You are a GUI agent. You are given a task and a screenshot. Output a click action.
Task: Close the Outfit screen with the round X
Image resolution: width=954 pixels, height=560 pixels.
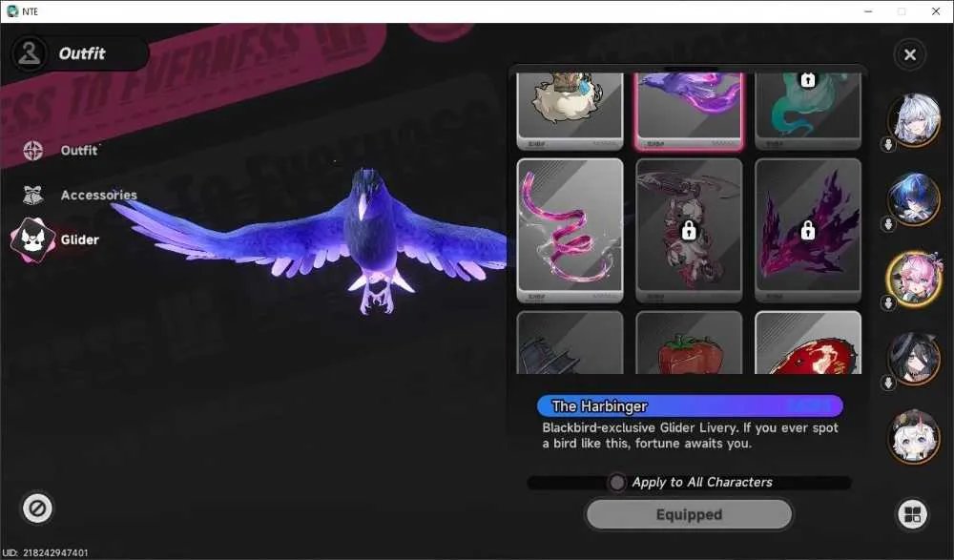pyautogui.click(x=909, y=54)
